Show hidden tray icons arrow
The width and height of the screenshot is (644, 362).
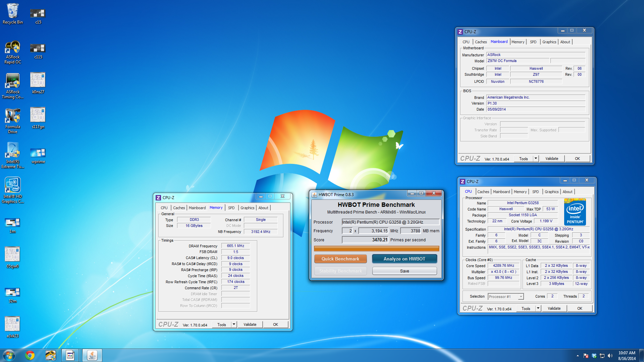click(578, 356)
